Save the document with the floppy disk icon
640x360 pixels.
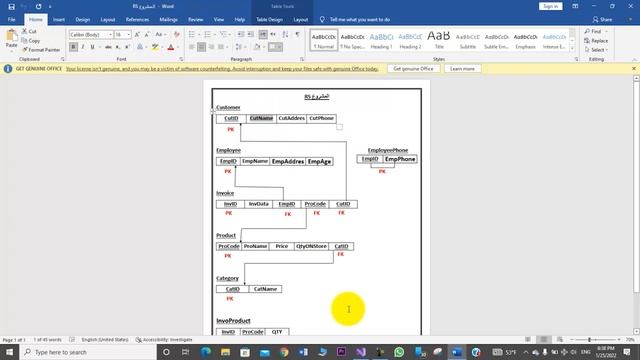(11, 7)
